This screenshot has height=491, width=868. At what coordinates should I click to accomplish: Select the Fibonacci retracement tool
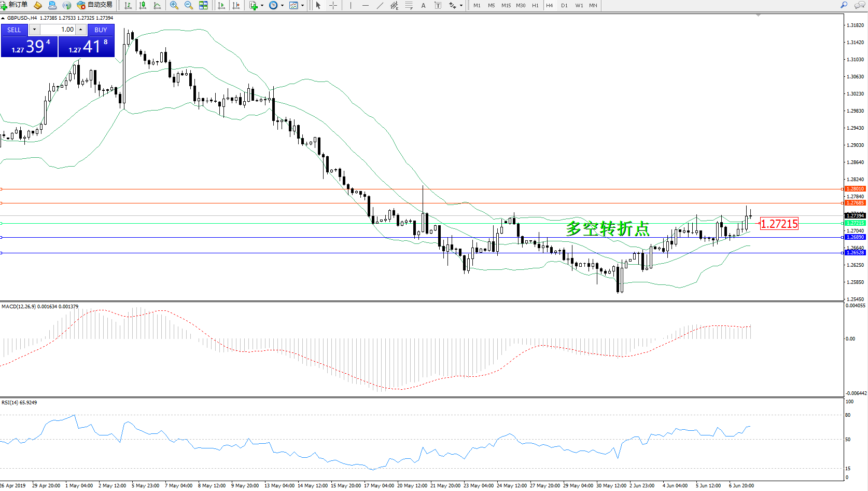point(409,5)
